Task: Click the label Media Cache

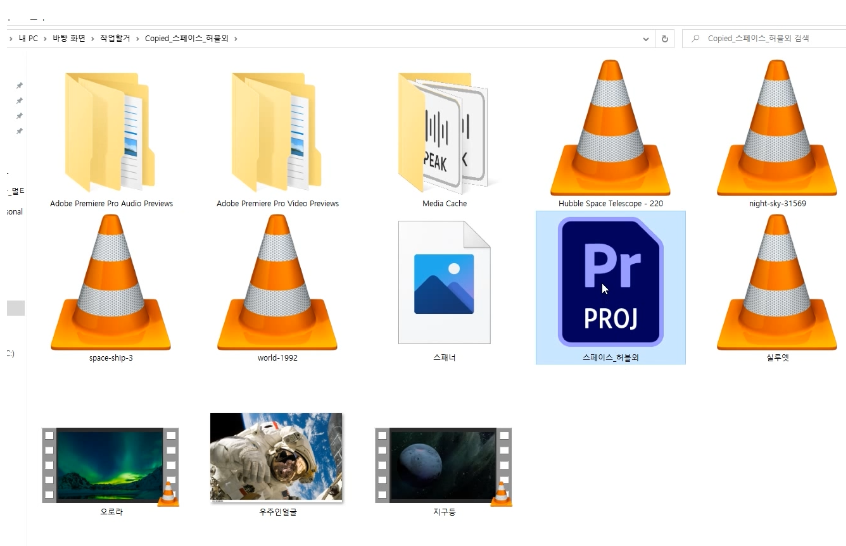Action: [x=445, y=203]
